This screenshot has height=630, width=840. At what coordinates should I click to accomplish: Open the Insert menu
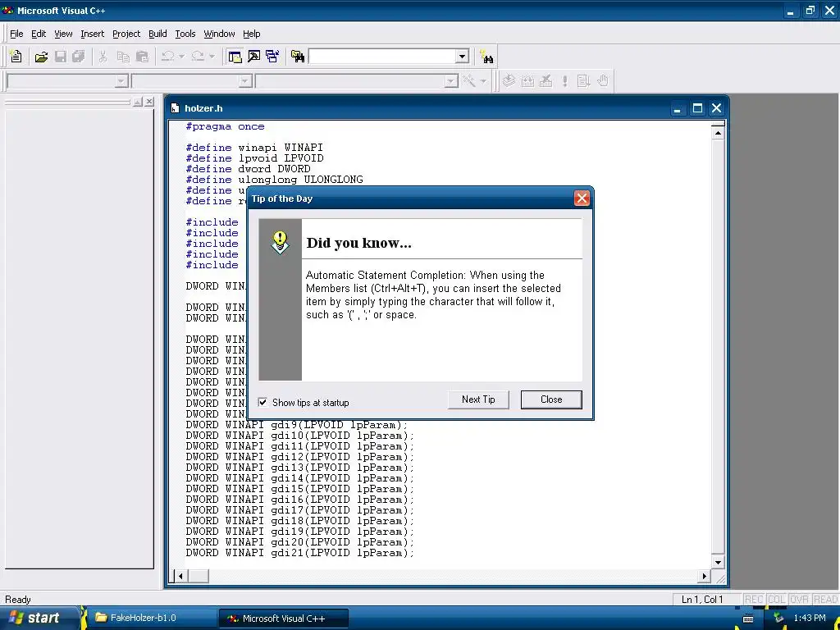click(x=92, y=34)
